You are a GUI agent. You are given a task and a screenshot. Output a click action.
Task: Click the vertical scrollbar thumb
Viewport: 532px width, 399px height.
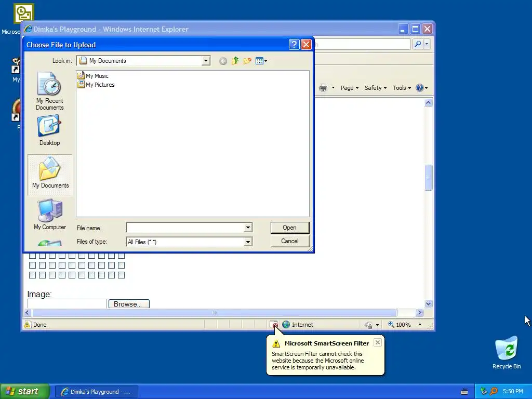click(x=428, y=178)
